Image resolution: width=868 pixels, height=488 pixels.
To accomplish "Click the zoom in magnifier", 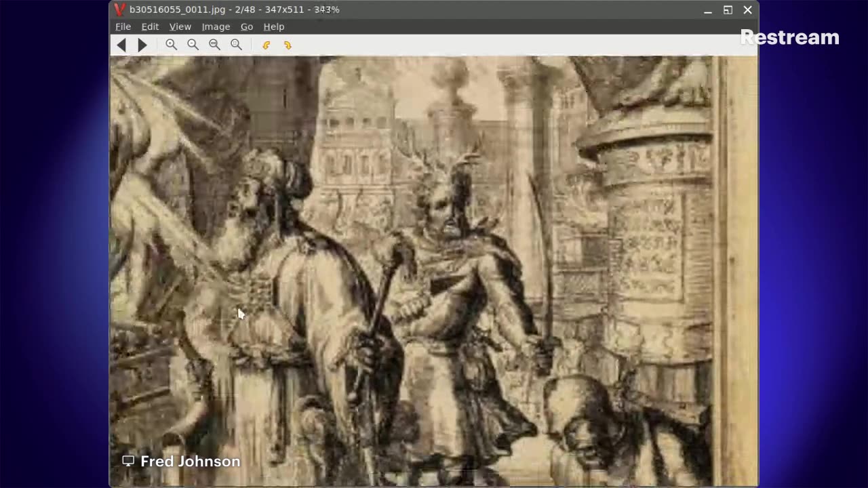I will [172, 45].
